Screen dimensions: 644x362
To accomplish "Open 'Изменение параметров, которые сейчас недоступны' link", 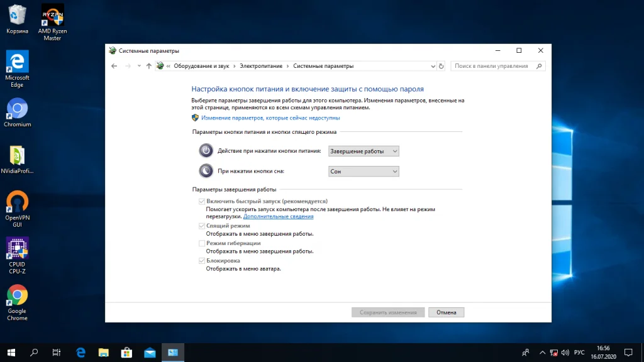I will point(270,118).
